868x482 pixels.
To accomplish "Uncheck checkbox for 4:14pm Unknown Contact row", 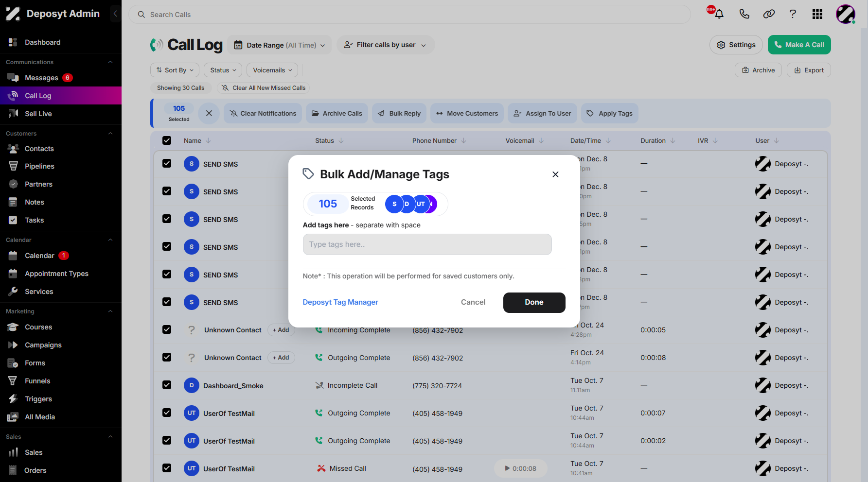I will pyautogui.click(x=167, y=357).
